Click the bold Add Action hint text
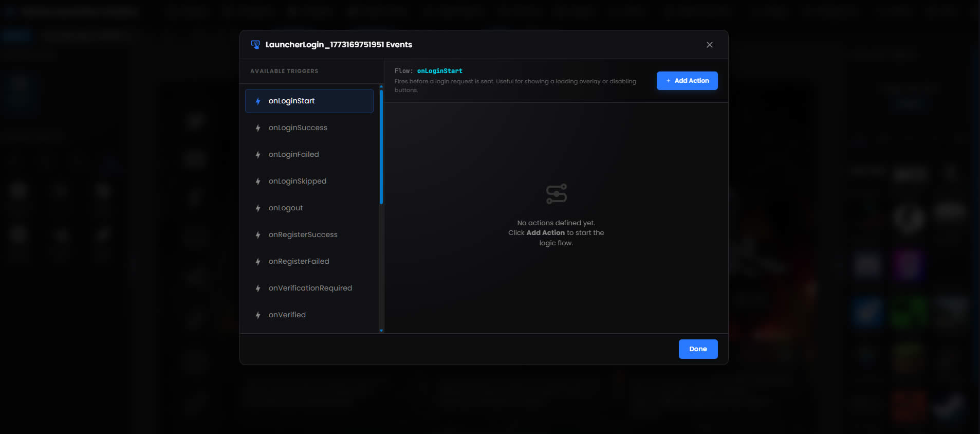Image resolution: width=980 pixels, height=434 pixels. pos(545,233)
